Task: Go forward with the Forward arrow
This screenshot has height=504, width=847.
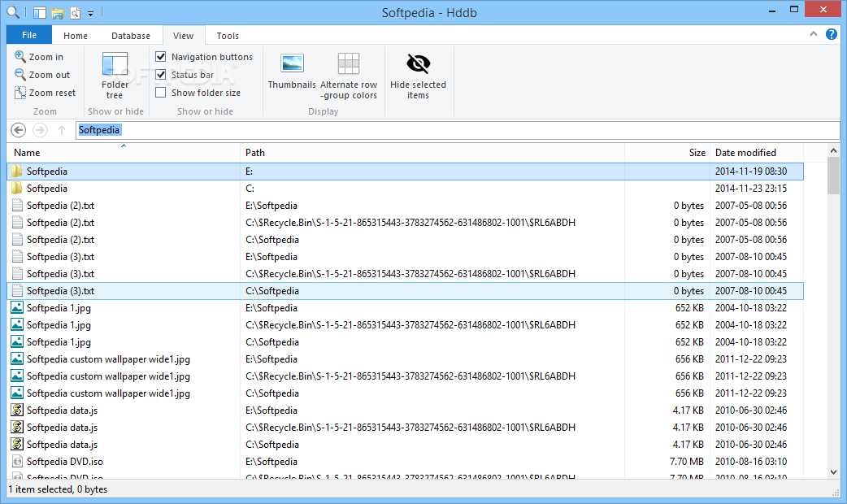Action: coord(40,130)
